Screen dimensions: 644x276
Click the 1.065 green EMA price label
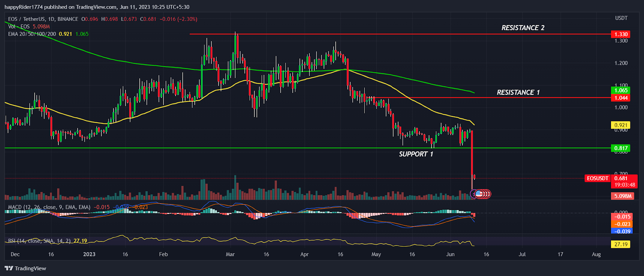(x=621, y=90)
